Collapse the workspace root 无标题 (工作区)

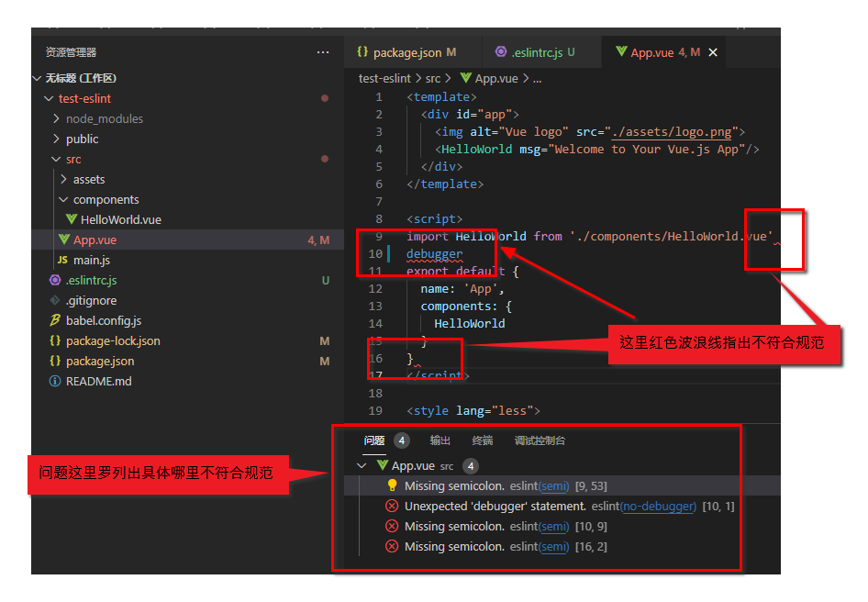37,78
